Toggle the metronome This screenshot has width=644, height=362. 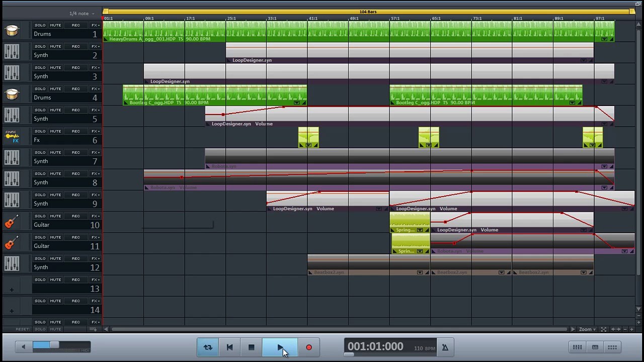coord(445,347)
